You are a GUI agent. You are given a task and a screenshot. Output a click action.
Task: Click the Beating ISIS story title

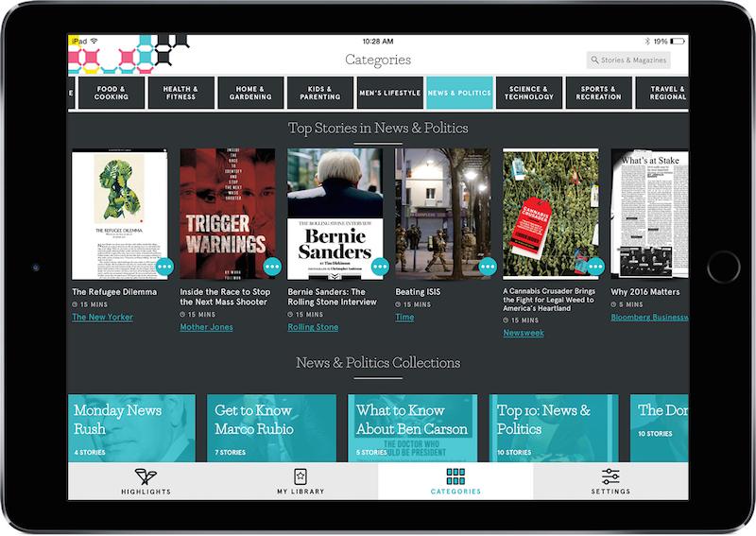(x=418, y=292)
